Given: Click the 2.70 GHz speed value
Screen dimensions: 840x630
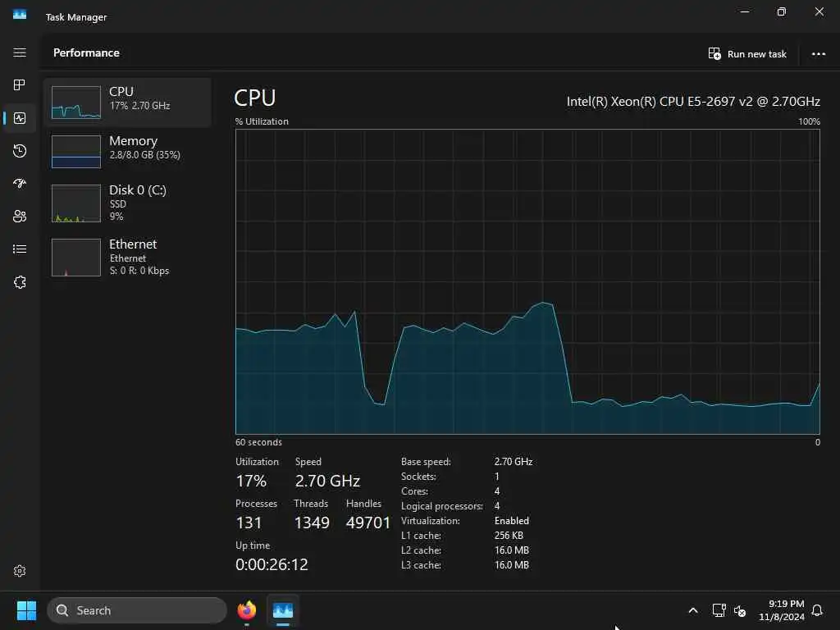Looking at the screenshot, I should 327,481.
